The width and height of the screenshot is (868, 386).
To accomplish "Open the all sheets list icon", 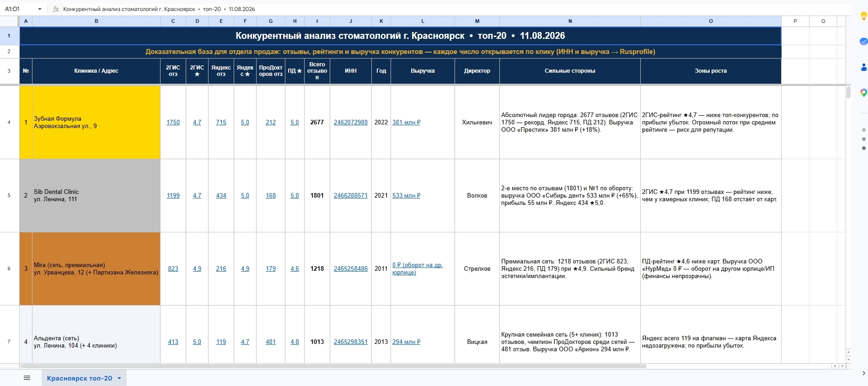I will coord(27,378).
